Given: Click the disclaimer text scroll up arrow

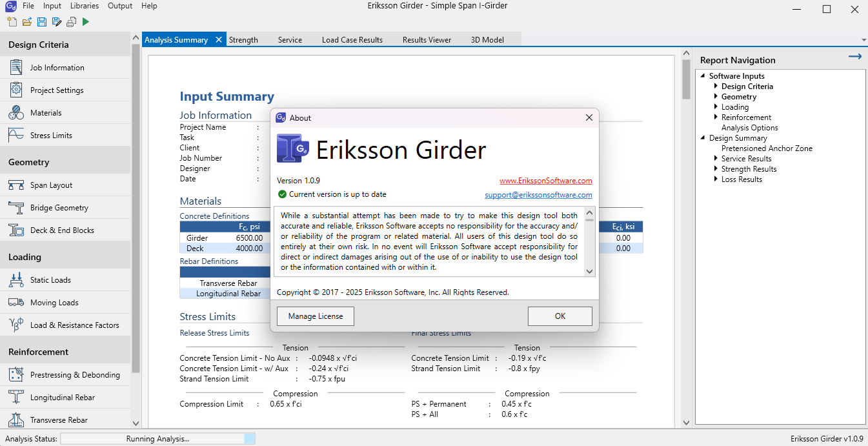Looking at the screenshot, I should (x=589, y=212).
